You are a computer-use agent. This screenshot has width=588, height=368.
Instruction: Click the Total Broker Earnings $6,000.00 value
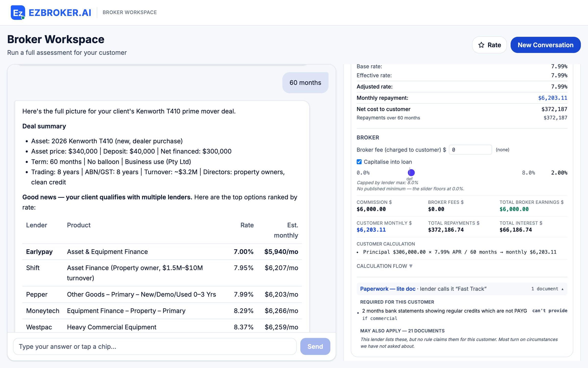pyautogui.click(x=514, y=209)
